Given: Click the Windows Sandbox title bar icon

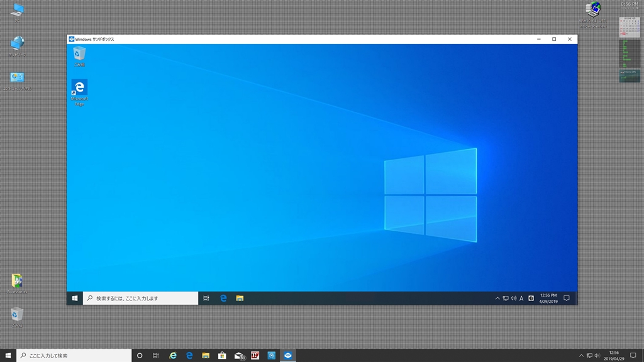Looking at the screenshot, I should (x=72, y=39).
